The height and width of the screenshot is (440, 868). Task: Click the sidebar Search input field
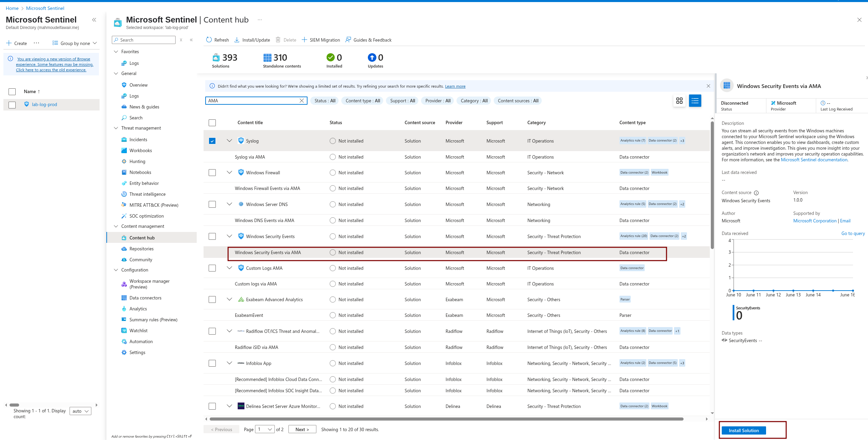click(x=144, y=40)
